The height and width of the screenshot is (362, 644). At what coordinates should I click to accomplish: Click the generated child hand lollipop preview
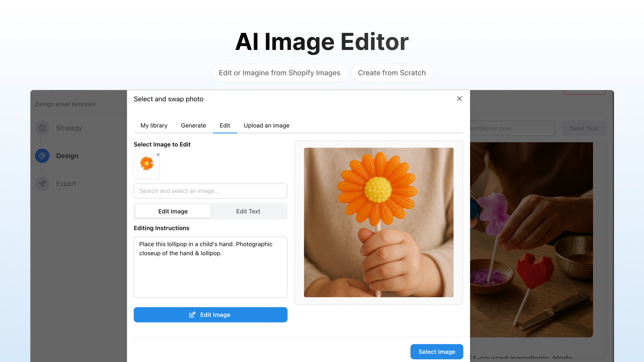[378, 222]
